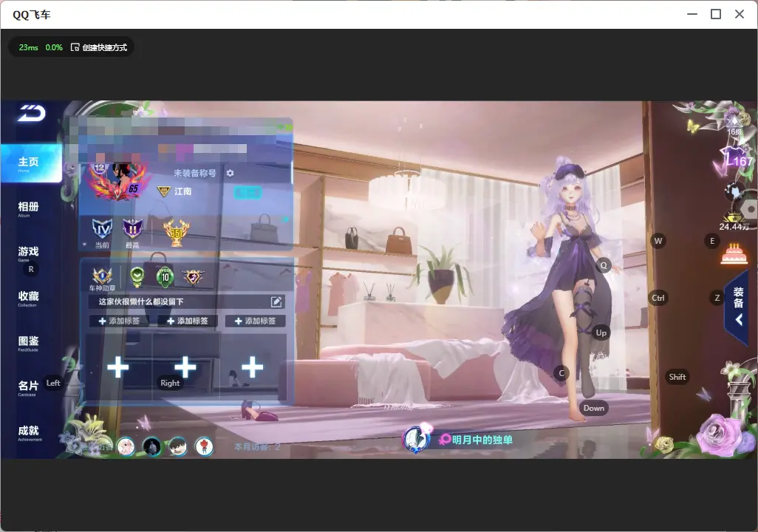The height and width of the screenshot is (532, 758).
Task: Add photo in middle plus slot
Action: click(x=185, y=367)
